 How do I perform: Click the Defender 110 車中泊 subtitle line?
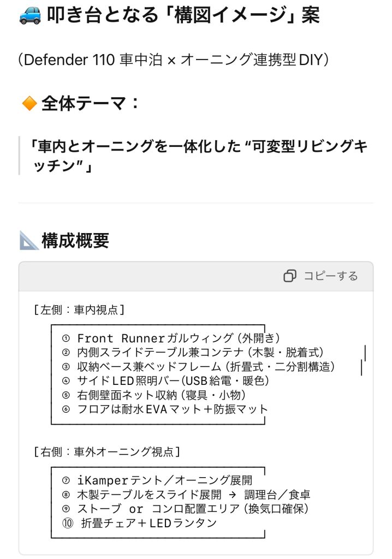click(x=174, y=60)
